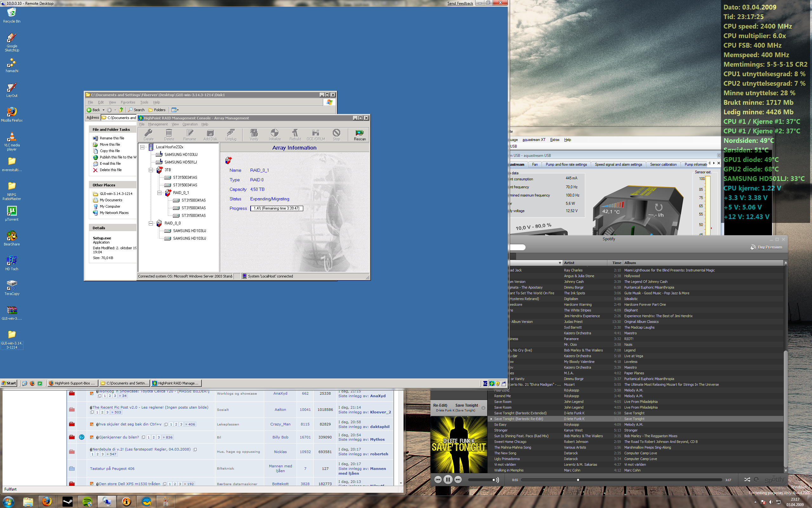Click the Create wrench icon in RAID console
The image size is (812, 508).
pyautogui.click(x=148, y=135)
